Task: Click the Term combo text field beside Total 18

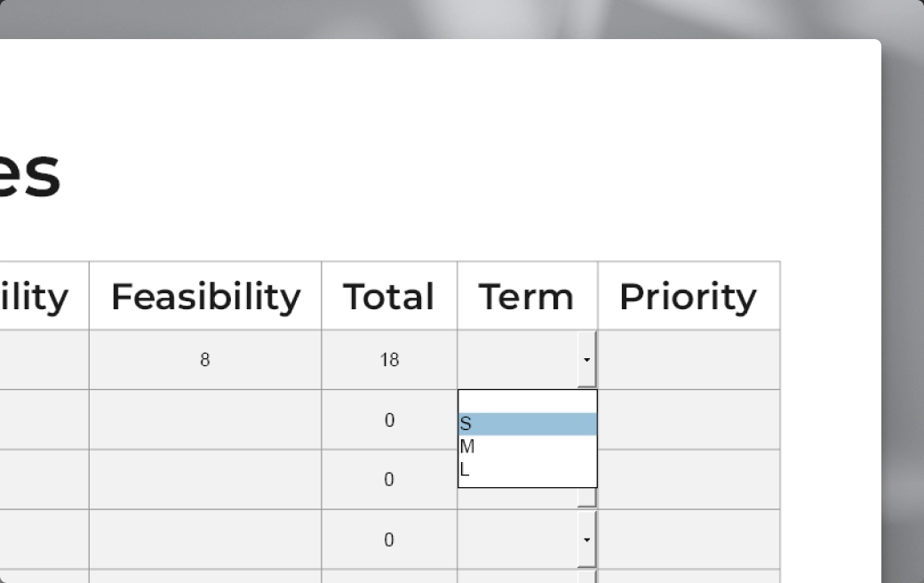Action: point(518,360)
